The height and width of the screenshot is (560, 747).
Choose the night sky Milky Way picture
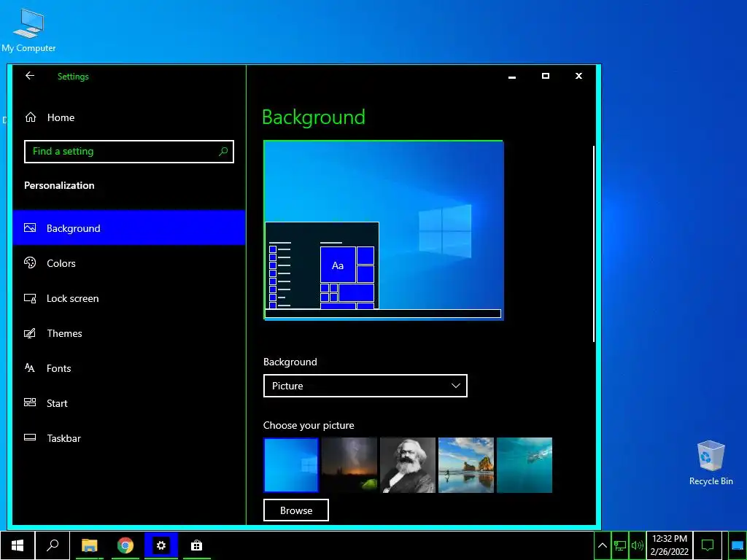click(349, 465)
